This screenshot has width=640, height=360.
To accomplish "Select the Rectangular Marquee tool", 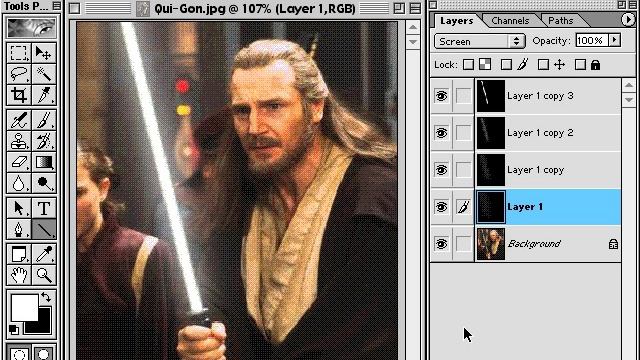I will coord(18,53).
